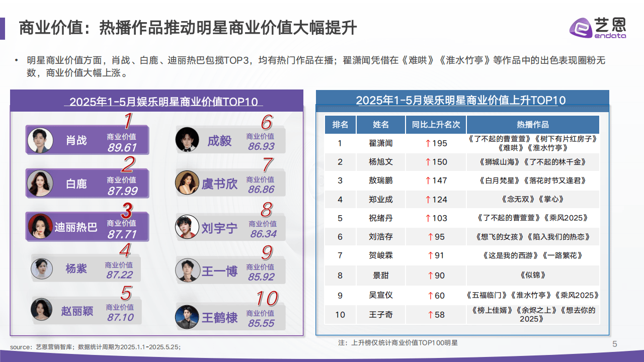Click the name 成毅
Screen dimensions: 644x362
219,141
